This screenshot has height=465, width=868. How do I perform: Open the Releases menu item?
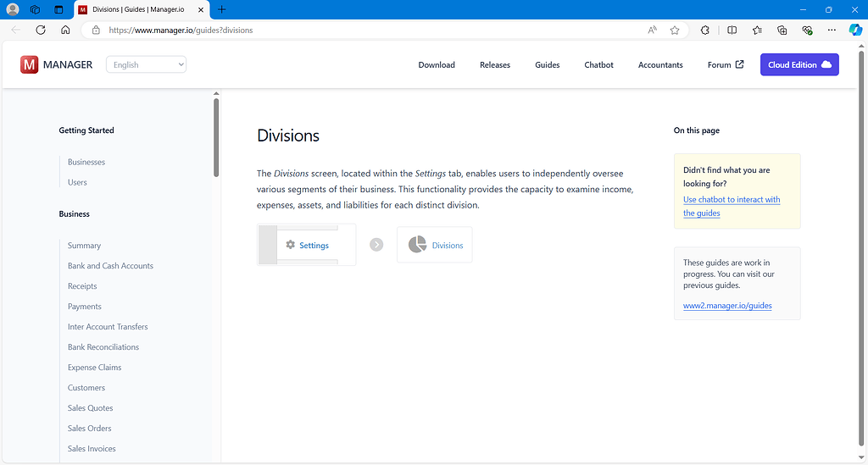[x=495, y=64]
